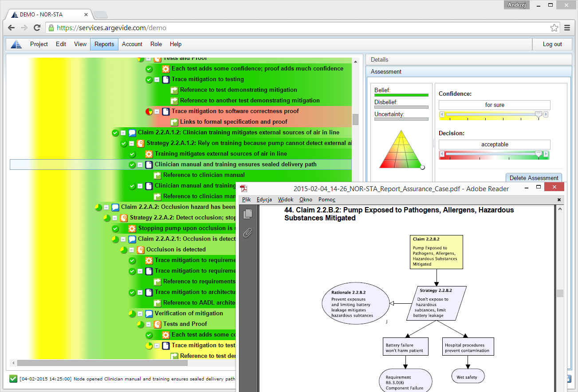The height and width of the screenshot is (392, 578).
Task: Click the NOR-STA sail logo in menu bar
Action: (16, 44)
